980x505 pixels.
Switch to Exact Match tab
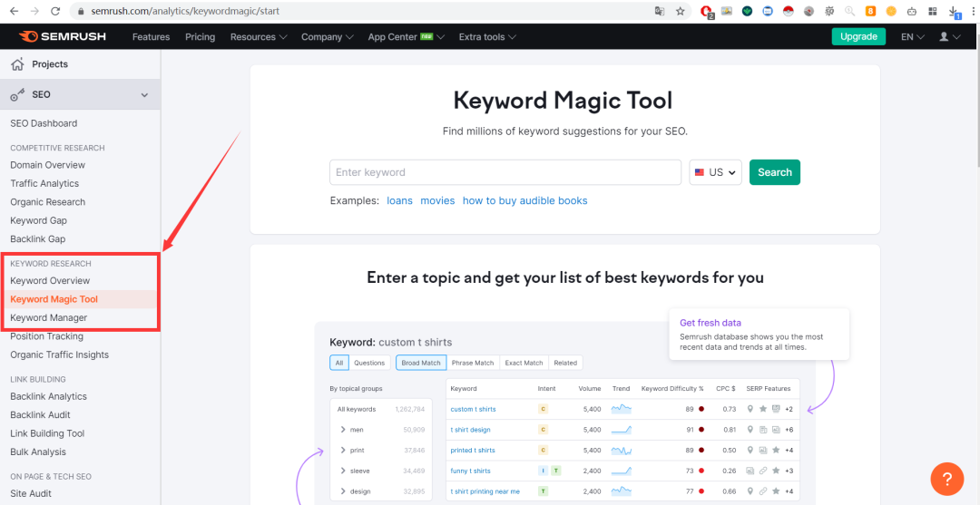524,363
